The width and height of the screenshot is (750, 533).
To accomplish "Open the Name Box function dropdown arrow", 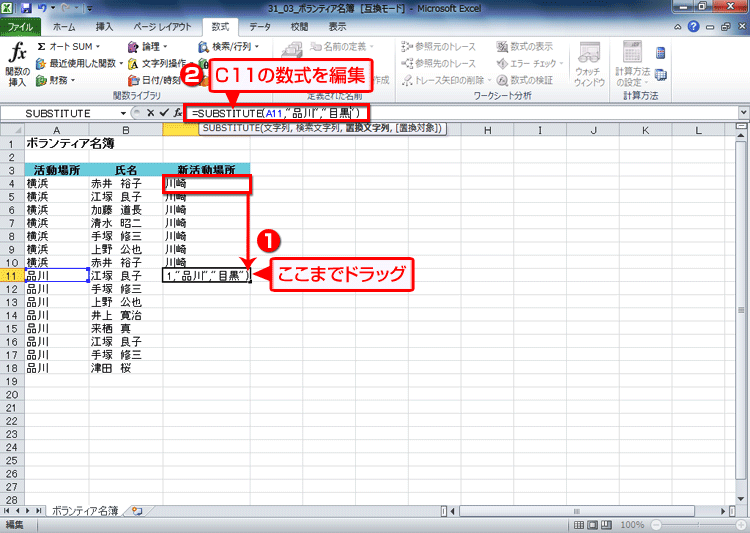I will point(123,113).
